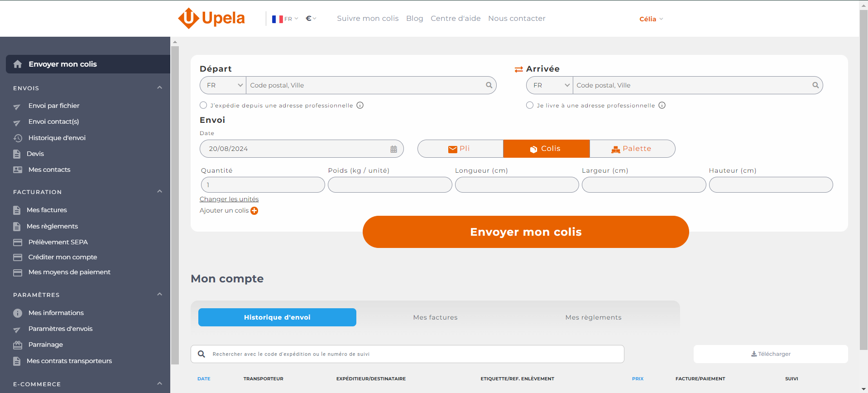Viewport: 868px width, 393px height.
Task: Click the document icon next to Devis
Action: [17, 154]
